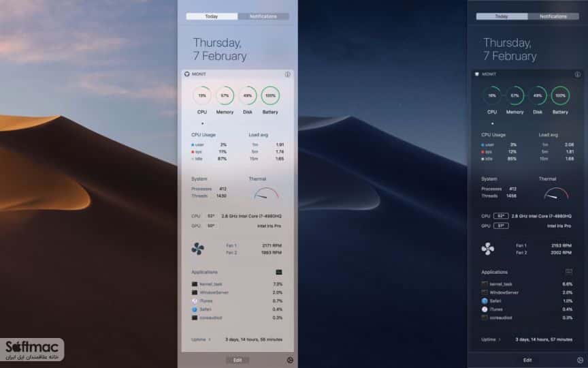Switch to Notifications tab in dark panel
This screenshot has height=368, width=588.
553,16
